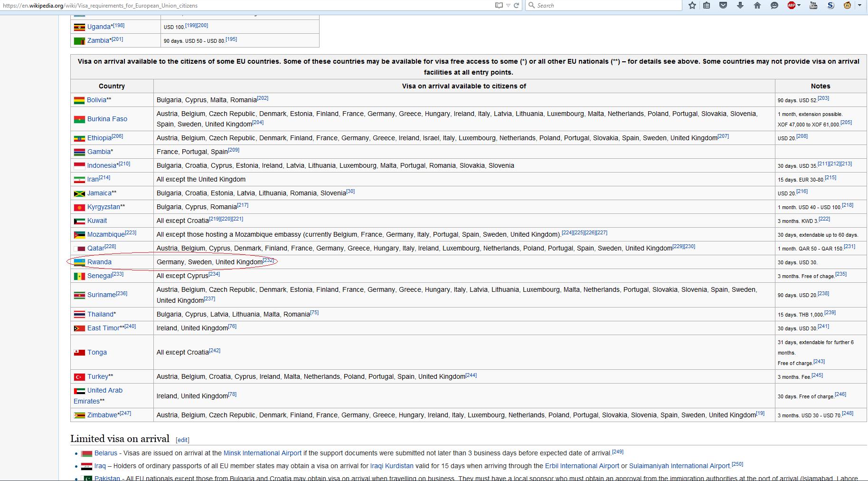Go to the Ethiopia page
The height and width of the screenshot is (481, 868).
99,138
